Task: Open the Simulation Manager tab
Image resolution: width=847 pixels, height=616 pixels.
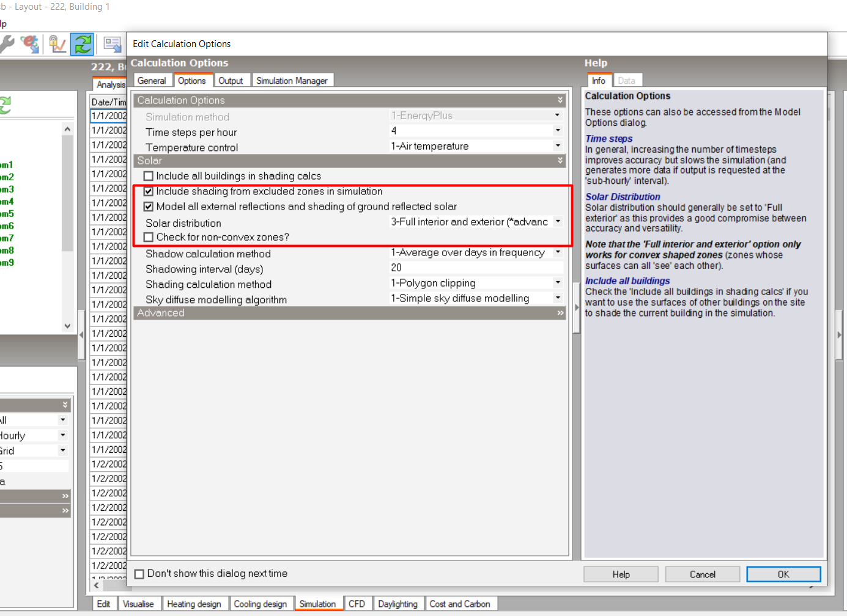Action: click(x=292, y=81)
